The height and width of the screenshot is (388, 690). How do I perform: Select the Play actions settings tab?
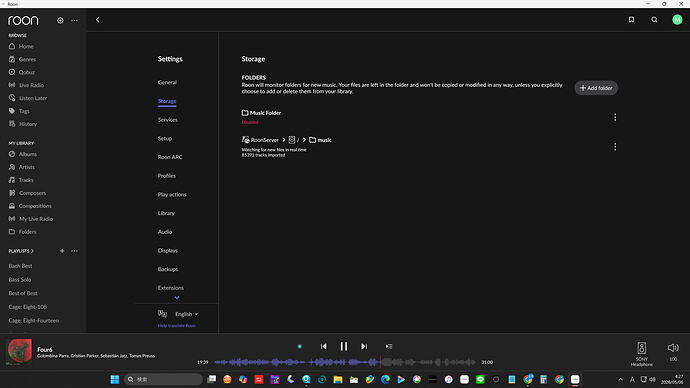click(x=172, y=194)
